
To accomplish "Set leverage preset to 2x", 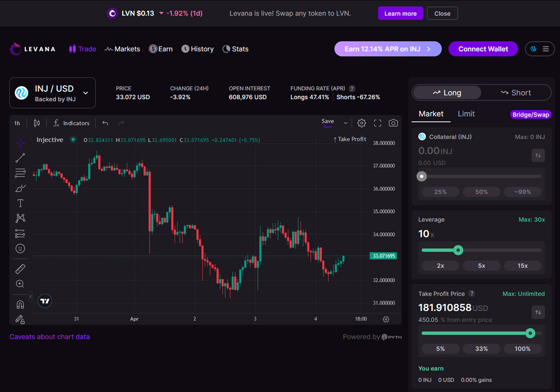I will tap(440, 265).
